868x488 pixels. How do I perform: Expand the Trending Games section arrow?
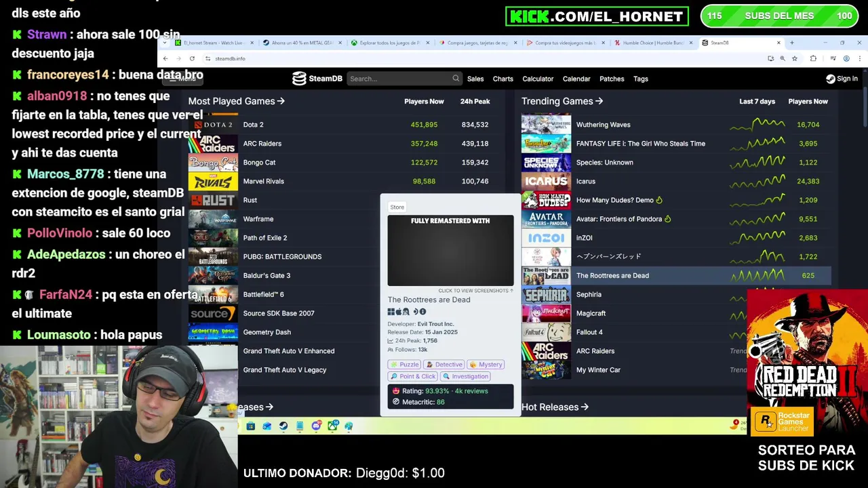(x=599, y=101)
